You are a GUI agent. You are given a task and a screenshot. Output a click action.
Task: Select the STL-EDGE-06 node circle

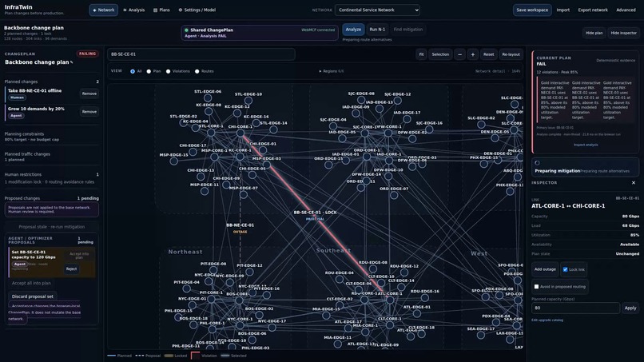tap(208, 97)
